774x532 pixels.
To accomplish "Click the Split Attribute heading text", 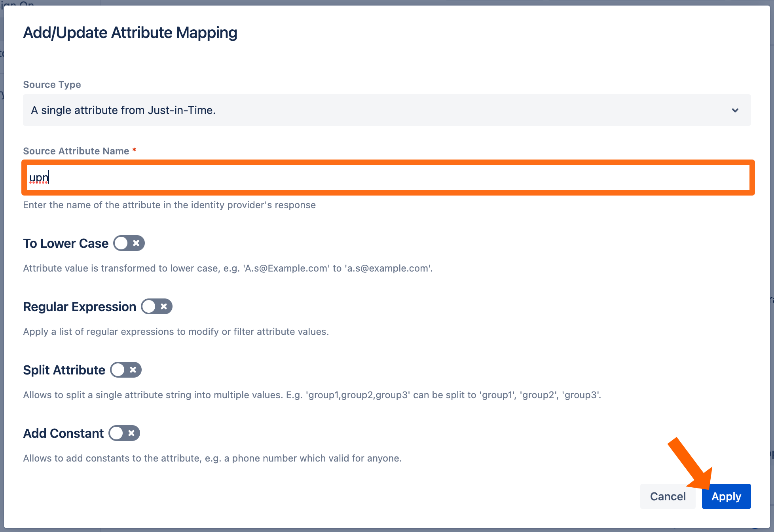I will point(64,370).
